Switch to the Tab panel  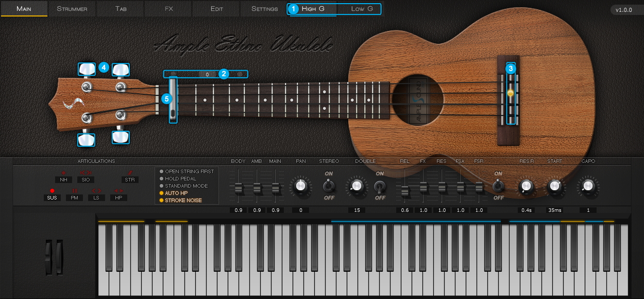[x=121, y=9]
